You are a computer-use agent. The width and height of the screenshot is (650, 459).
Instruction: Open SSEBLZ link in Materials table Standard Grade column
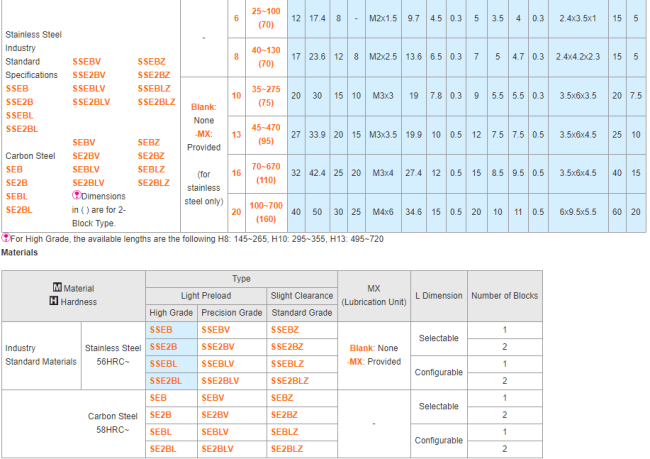click(288, 363)
